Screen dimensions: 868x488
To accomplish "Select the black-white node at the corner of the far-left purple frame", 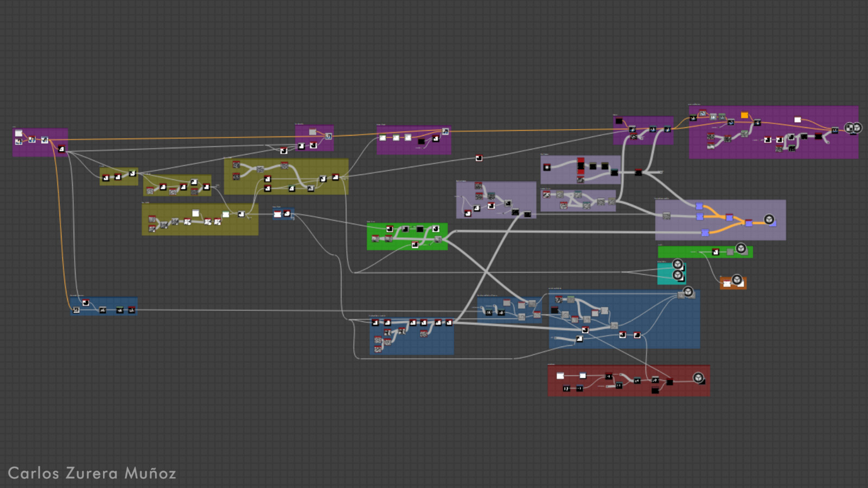I will (61, 149).
